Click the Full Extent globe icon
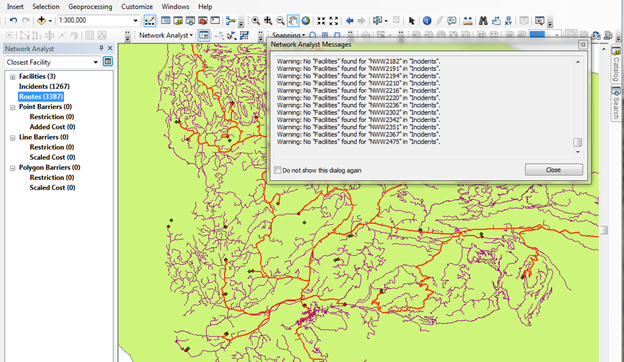This screenshot has height=362, width=624. tap(306, 20)
